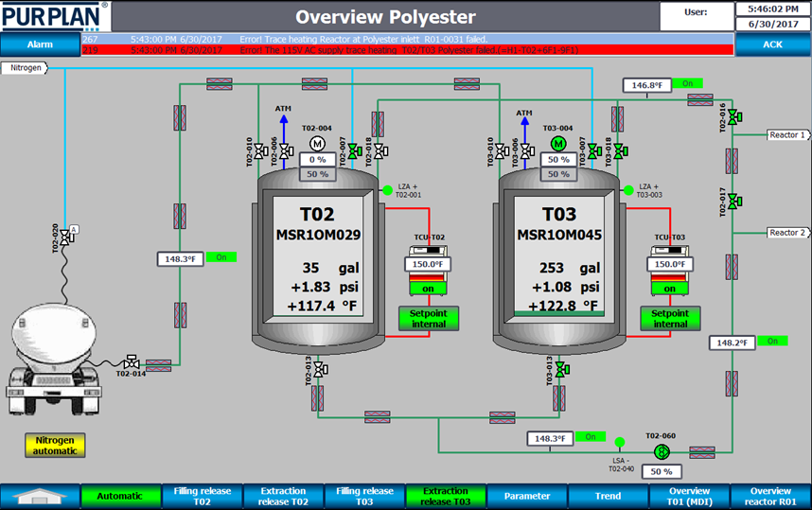This screenshot has width=812, height=510.
Task: Toggle the TCU-T03 Setpoint internal button
Action: pos(670,318)
